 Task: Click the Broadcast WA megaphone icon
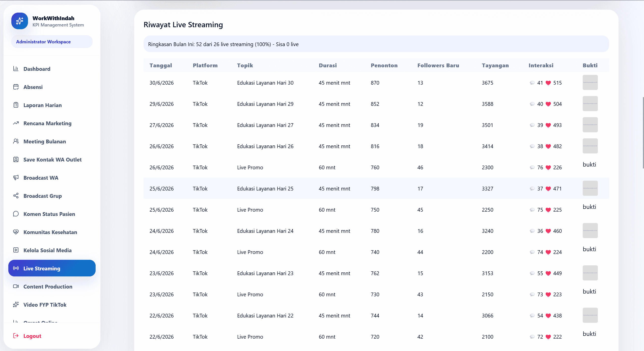16,178
